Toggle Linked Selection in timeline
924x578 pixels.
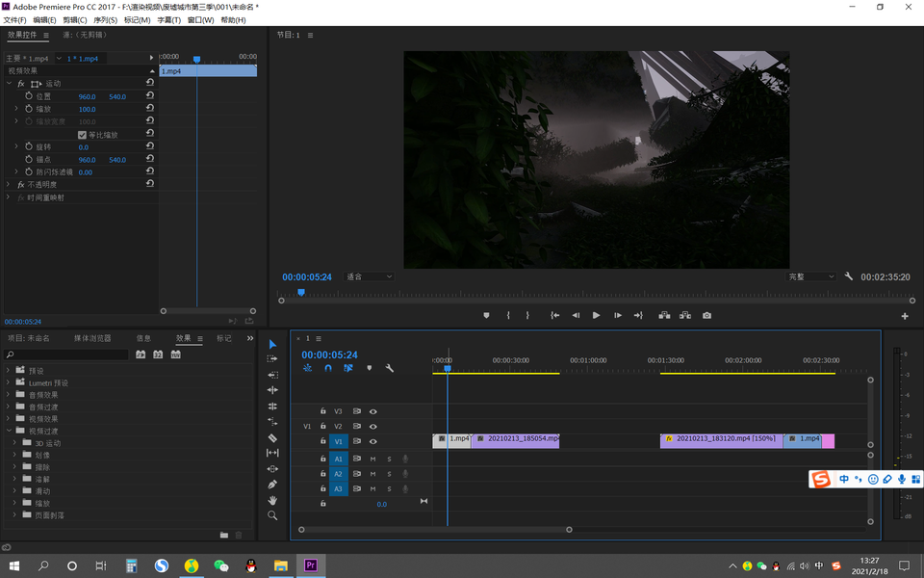click(x=348, y=368)
